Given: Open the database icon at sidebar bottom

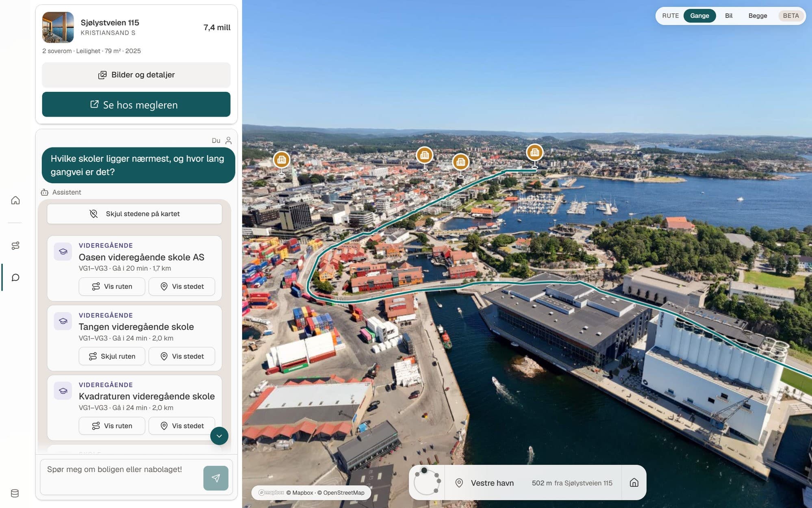Looking at the screenshot, I should (x=15, y=493).
